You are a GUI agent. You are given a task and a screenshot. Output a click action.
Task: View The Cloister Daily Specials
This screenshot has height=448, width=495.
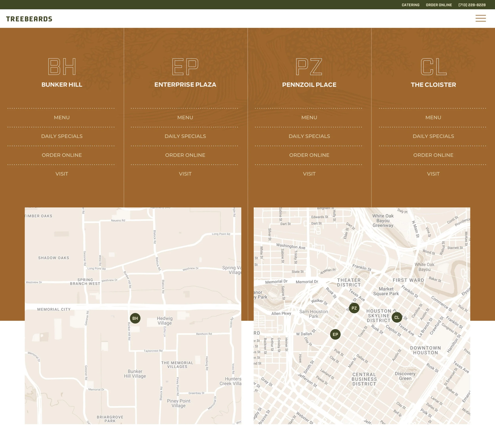pyautogui.click(x=433, y=136)
